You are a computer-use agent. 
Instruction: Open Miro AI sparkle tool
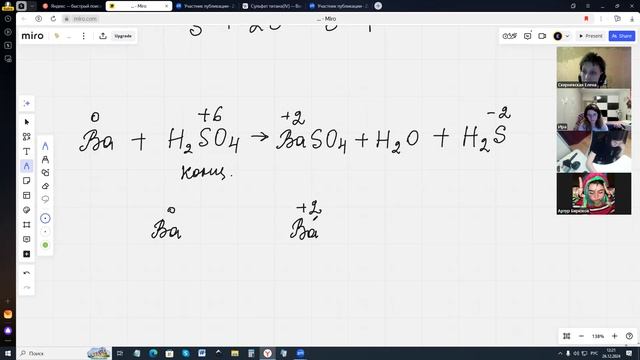27,103
